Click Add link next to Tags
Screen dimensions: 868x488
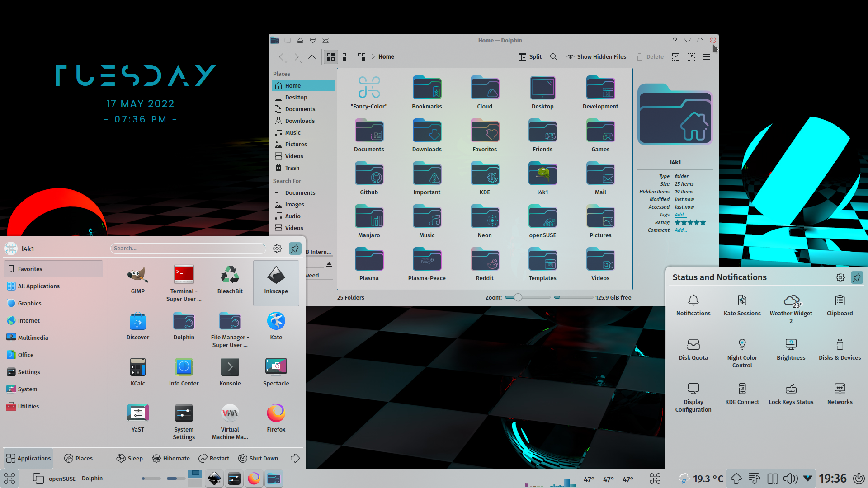click(680, 215)
